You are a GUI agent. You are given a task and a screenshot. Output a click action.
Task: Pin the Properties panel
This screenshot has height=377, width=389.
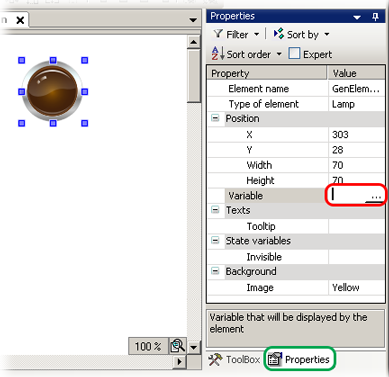376,16
